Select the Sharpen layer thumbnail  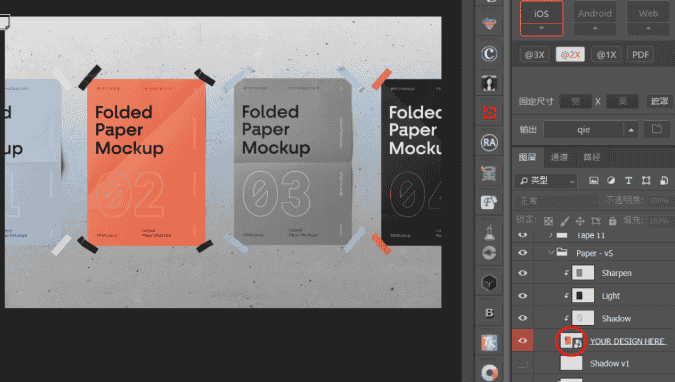click(583, 273)
